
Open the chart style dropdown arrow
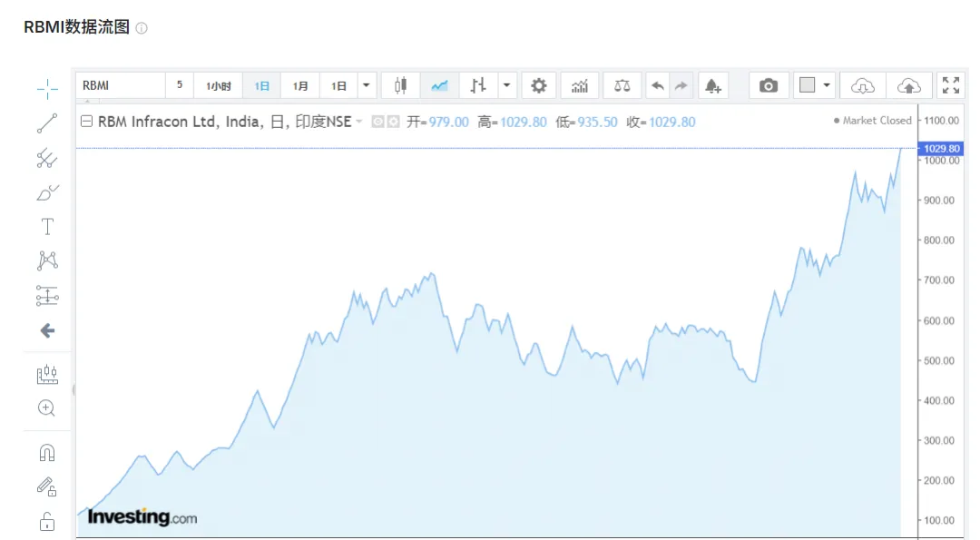pyautogui.click(x=507, y=85)
